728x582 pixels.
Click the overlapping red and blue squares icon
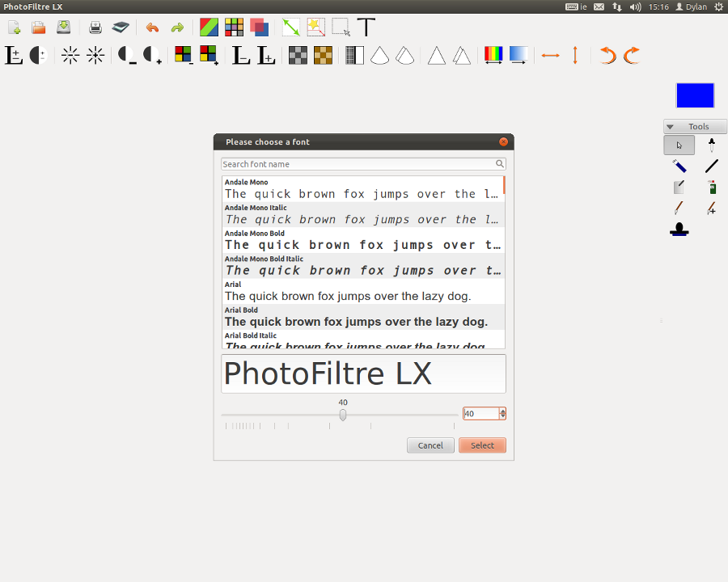pyautogui.click(x=259, y=27)
